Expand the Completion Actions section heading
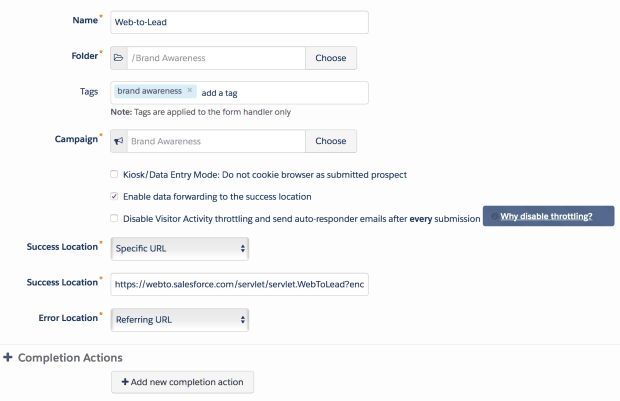This screenshot has width=620, height=401. 70,357
